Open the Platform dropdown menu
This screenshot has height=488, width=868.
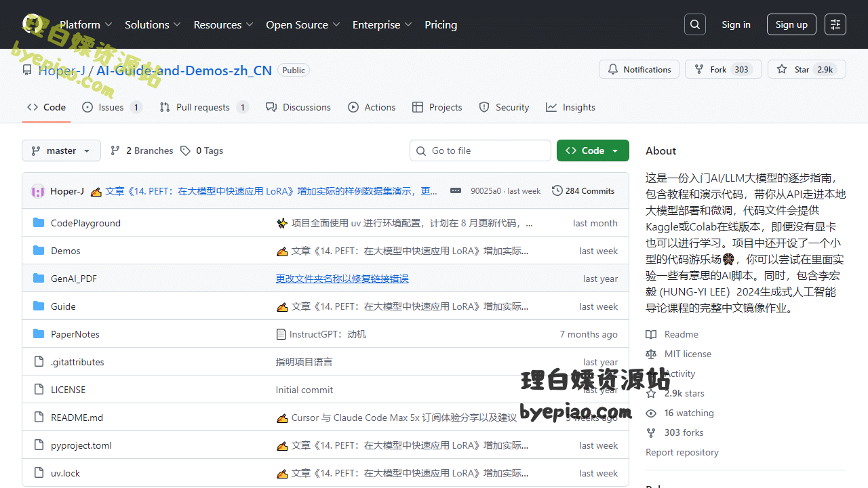click(87, 24)
